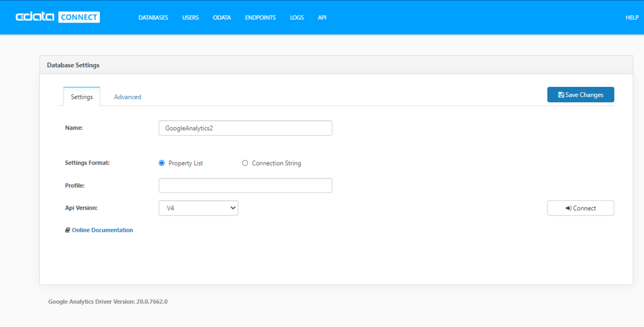Viewport: 644px width, 327px height.
Task: Go to the USERS page
Action: (191, 18)
